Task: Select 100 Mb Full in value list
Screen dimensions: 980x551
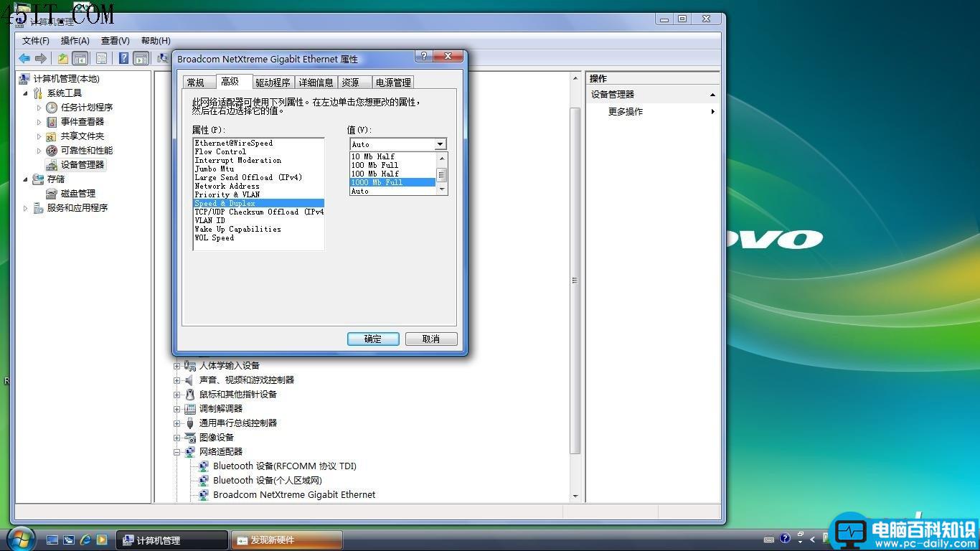Action: [x=392, y=165]
